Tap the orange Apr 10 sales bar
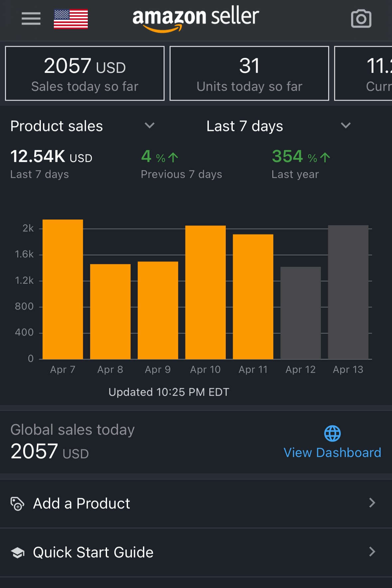Screen dimensions: 392x588 point(205,292)
